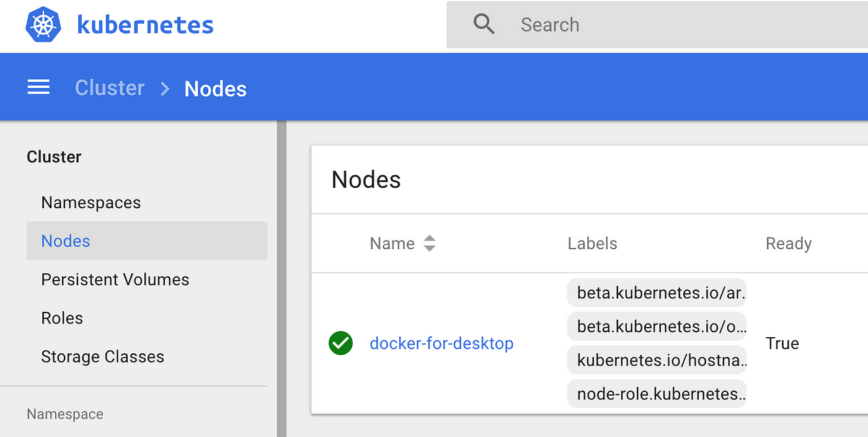
Task: Click the Nodes breadcrumb title
Action: point(216,89)
